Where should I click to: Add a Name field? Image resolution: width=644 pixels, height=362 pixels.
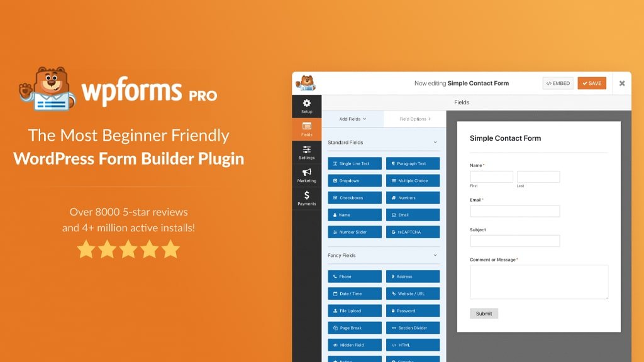(355, 215)
